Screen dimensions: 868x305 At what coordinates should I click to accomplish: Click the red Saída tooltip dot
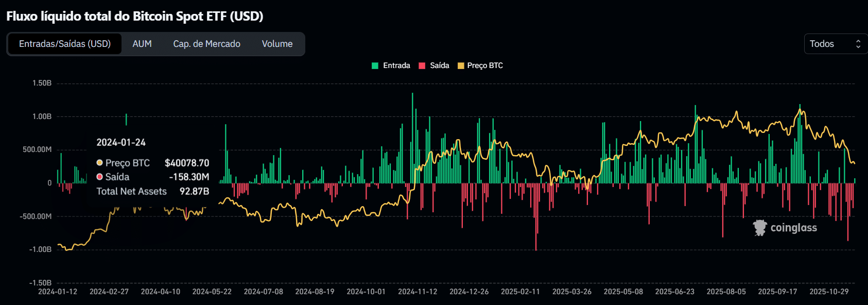pos(100,177)
